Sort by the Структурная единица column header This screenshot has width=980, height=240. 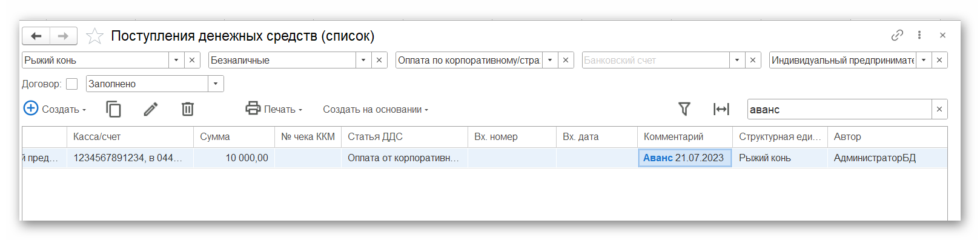click(780, 137)
